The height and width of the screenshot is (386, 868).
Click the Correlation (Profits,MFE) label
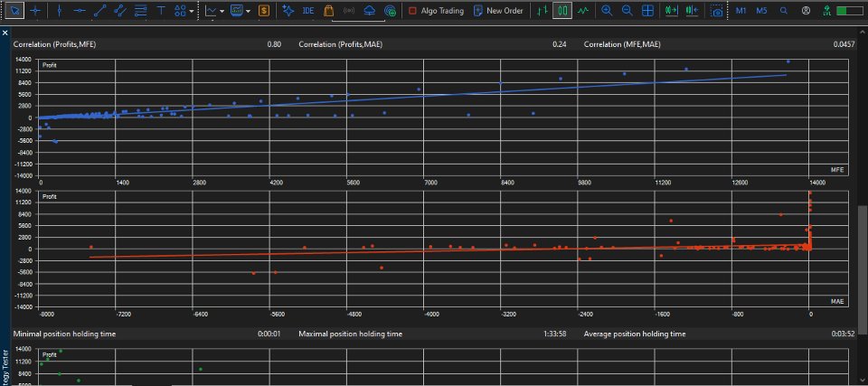[55, 44]
